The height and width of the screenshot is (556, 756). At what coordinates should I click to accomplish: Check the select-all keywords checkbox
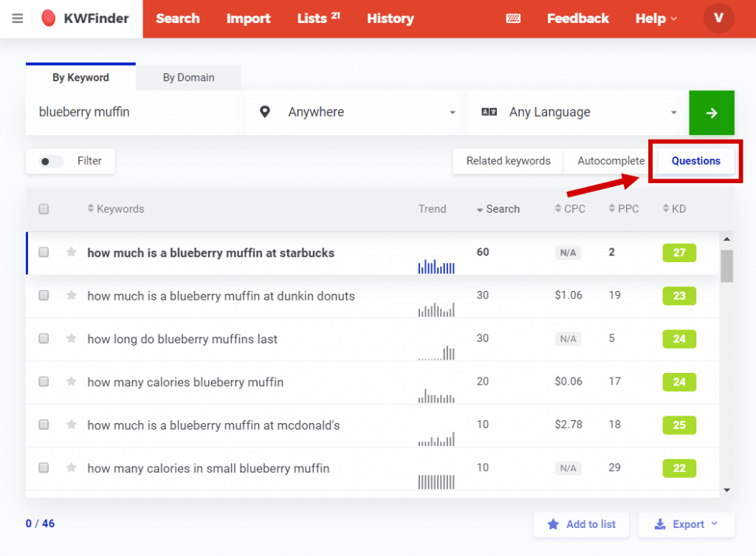[x=43, y=209]
